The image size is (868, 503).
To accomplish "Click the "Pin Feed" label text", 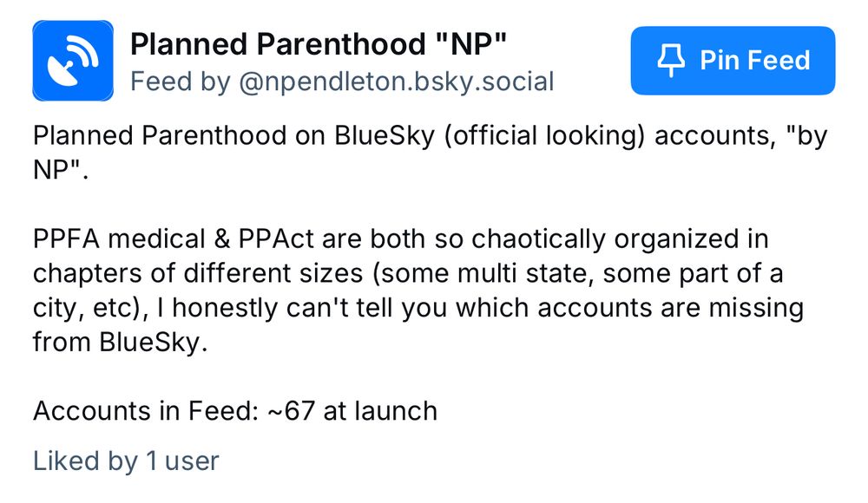I will 754,61.
